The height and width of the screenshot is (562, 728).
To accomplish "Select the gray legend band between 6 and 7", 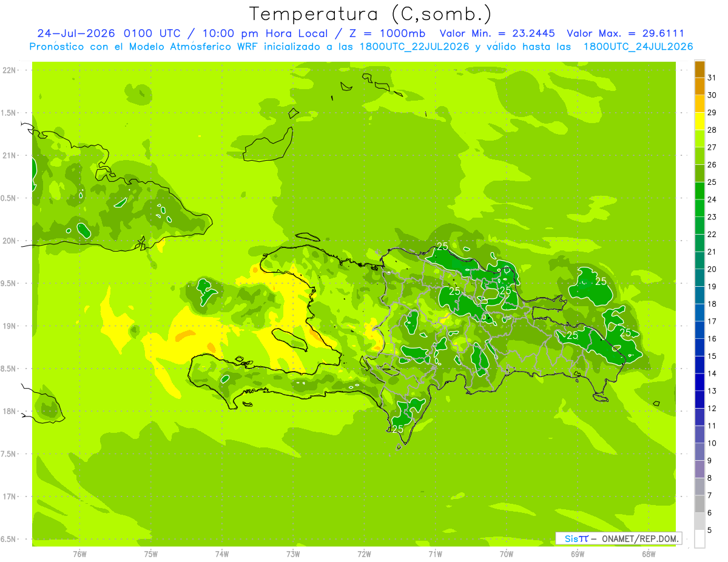I will coord(699,504).
